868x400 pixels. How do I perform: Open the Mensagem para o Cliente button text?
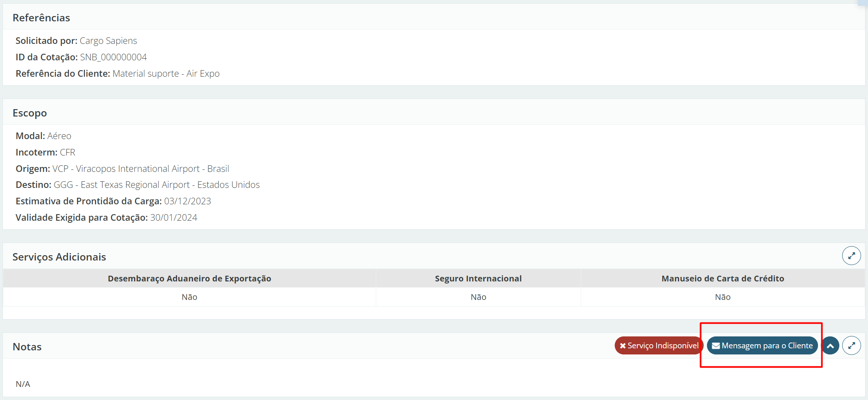coord(767,345)
